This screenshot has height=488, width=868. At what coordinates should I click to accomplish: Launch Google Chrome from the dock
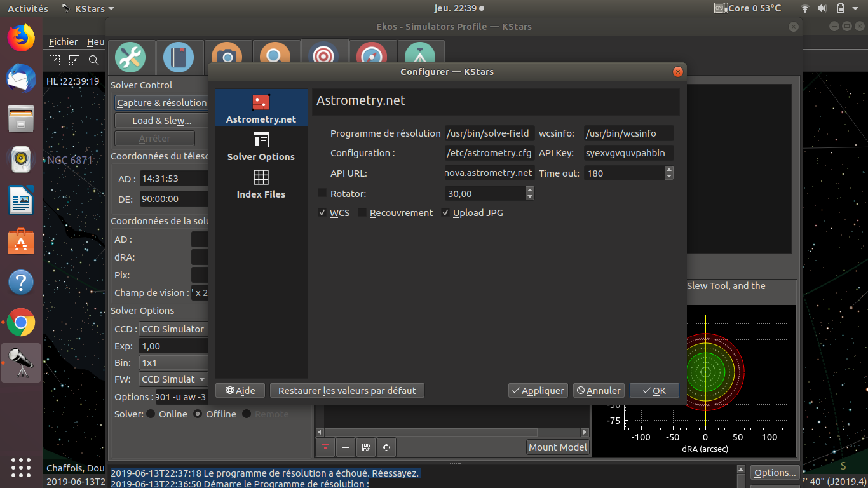pos(21,323)
